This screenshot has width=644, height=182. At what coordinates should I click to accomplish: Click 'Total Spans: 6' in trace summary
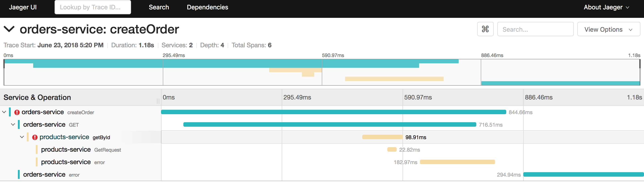point(251,45)
